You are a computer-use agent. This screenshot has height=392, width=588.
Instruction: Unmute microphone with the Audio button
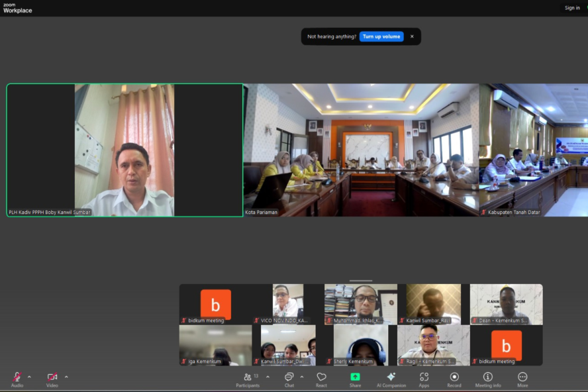(x=17, y=378)
